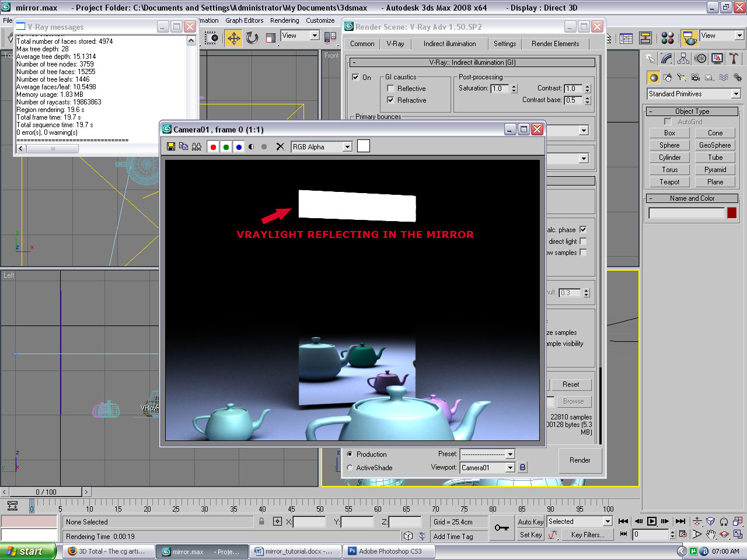Collapse the Name and Color rollout
Viewport: 747px width, 560px height.
(x=692, y=198)
